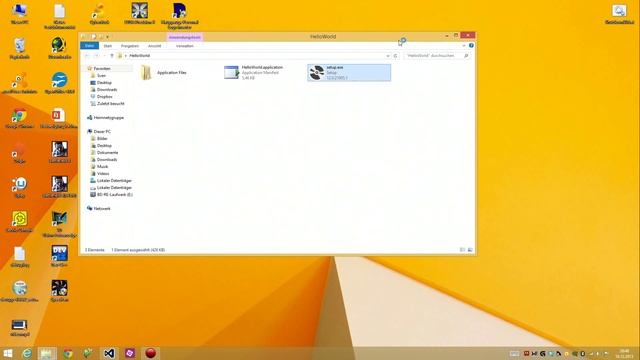Open Desktop under Favoriten
The image size is (640, 360).
coord(104,82)
